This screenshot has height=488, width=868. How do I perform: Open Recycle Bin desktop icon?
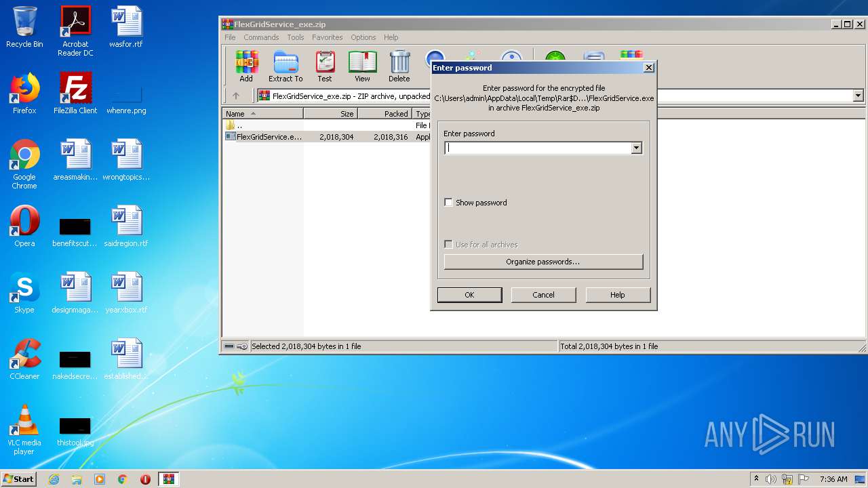[24, 27]
